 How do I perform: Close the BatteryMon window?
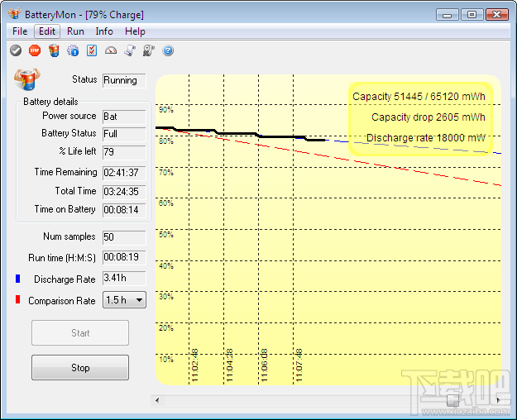[x=497, y=15]
